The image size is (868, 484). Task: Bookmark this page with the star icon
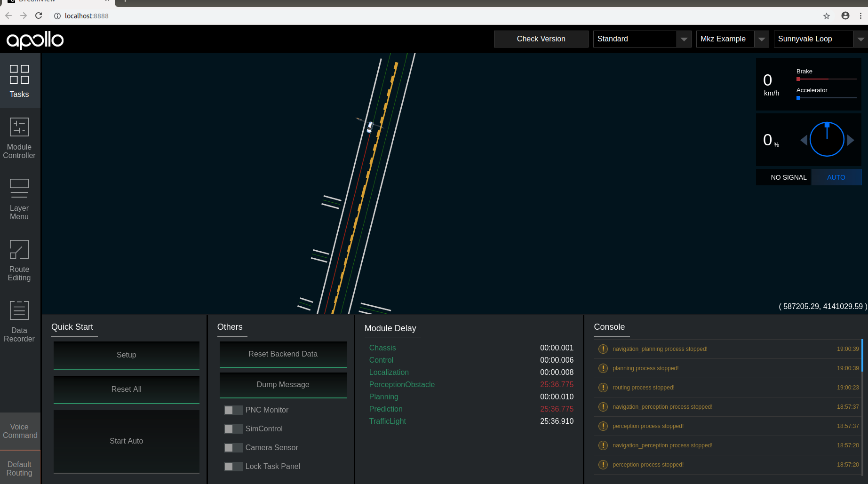click(827, 16)
